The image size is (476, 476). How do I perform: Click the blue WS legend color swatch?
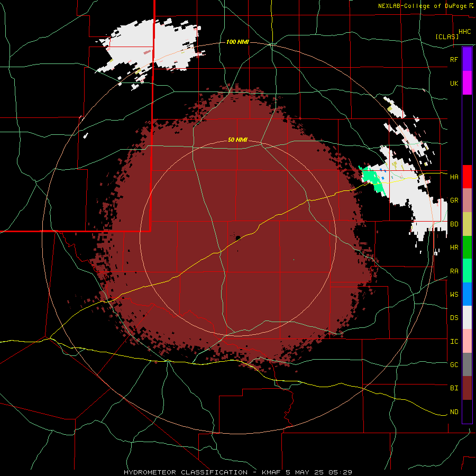pyautogui.click(x=467, y=294)
